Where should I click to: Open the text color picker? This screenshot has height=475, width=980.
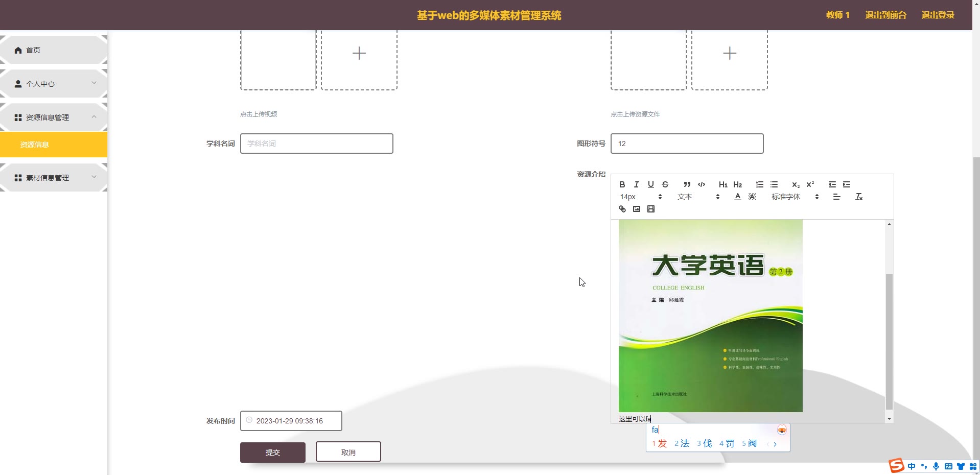(737, 197)
